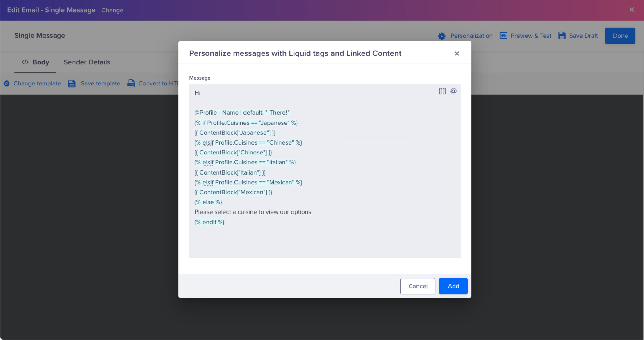Screen dimensions: 644x340
Task: Click the Add button to confirm
Action: click(x=453, y=286)
